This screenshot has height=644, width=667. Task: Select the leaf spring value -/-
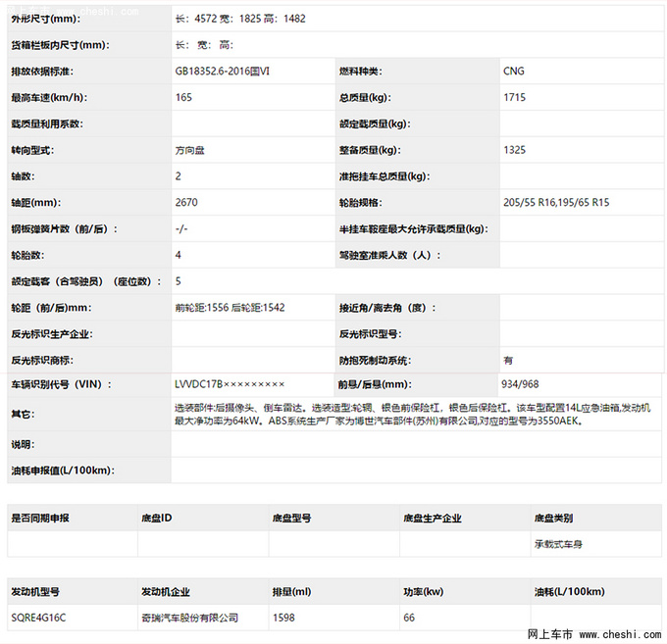coord(181,229)
